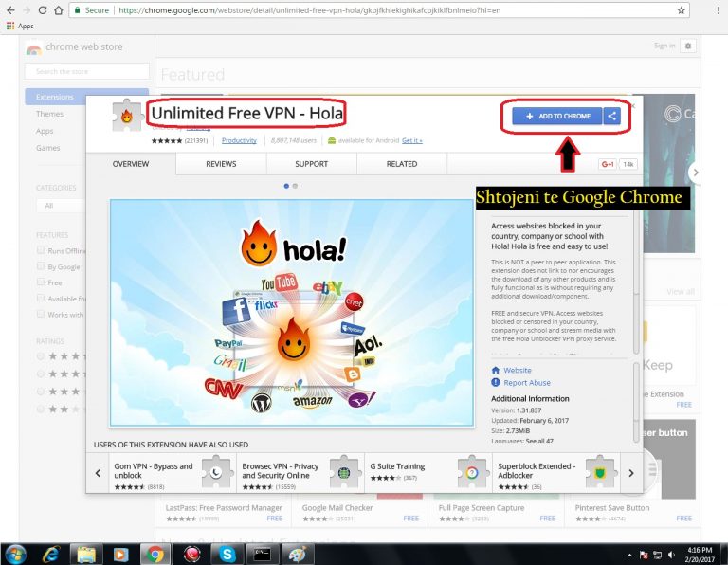The width and height of the screenshot is (728, 565).
Task: Open Skype from the taskbar
Action: pyautogui.click(x=227, y=555)
